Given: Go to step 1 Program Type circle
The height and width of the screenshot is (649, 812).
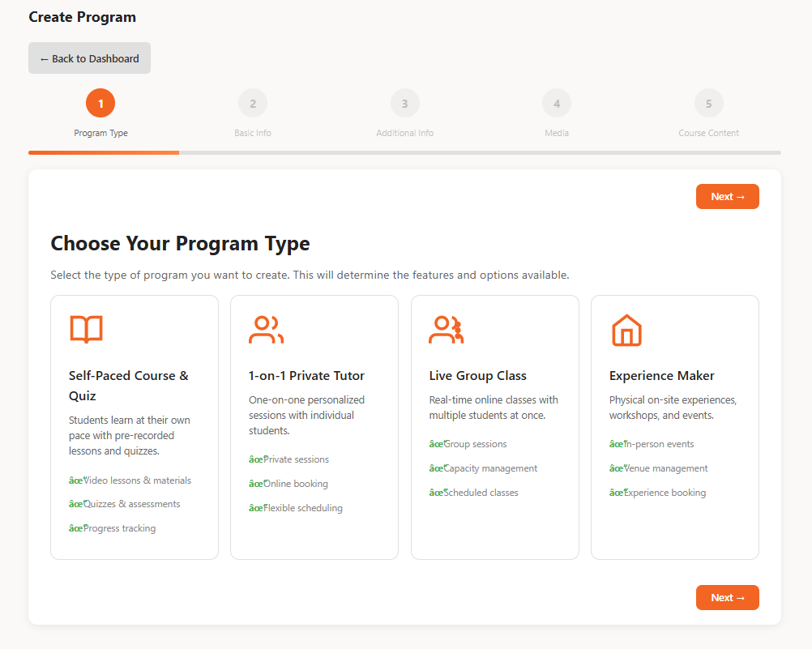Looking at the screenshot, I should point(100,104).
